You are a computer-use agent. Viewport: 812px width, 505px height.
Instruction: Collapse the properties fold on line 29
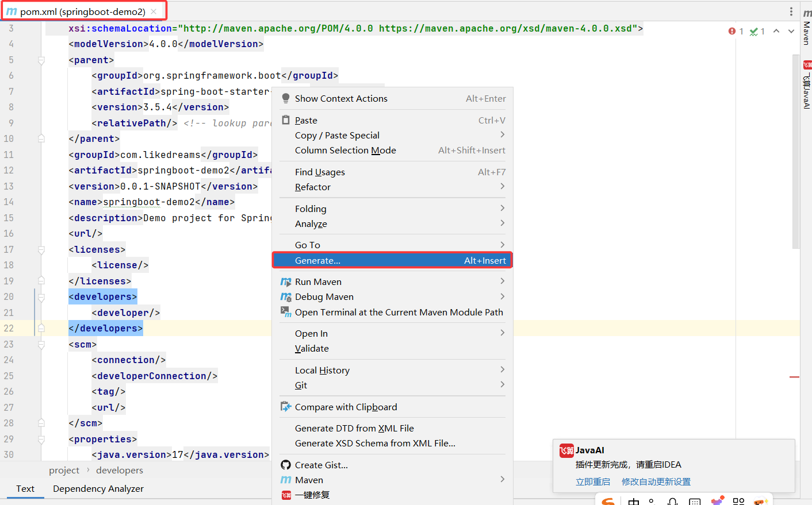click(x=41, y=439)
